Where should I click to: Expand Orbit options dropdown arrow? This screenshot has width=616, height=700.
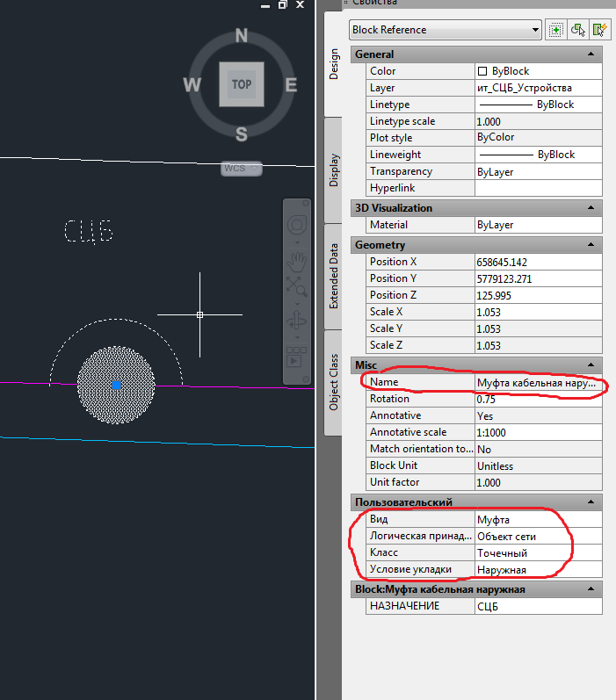[x=297, y=337]
